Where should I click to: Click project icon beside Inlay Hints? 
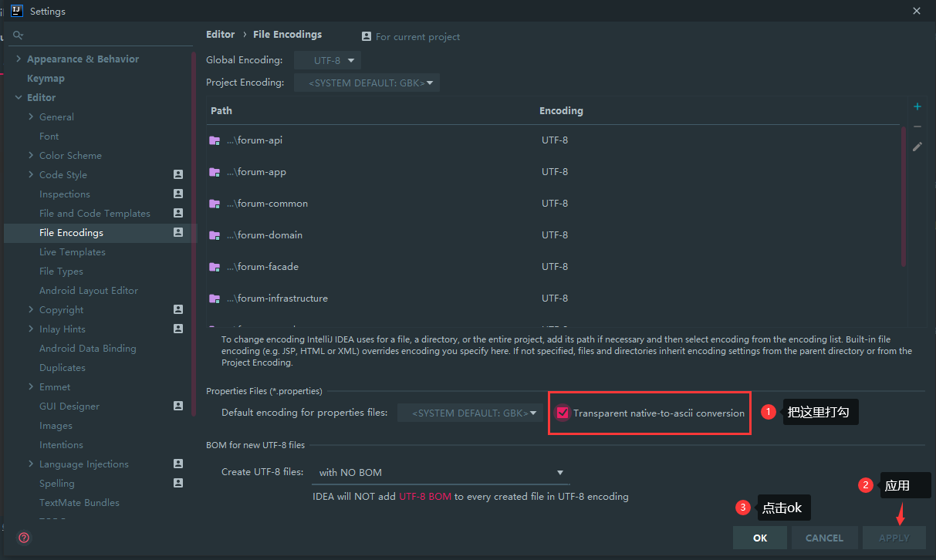[178, 329]
